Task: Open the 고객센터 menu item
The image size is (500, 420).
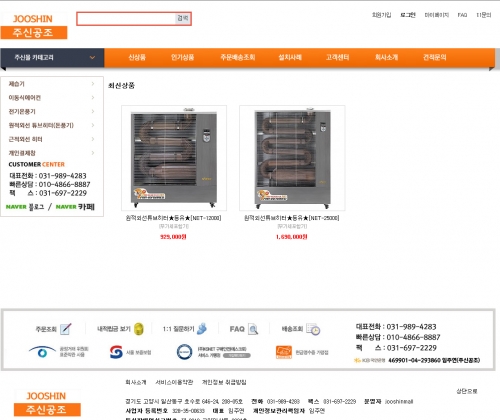Action: coord(337,57)
